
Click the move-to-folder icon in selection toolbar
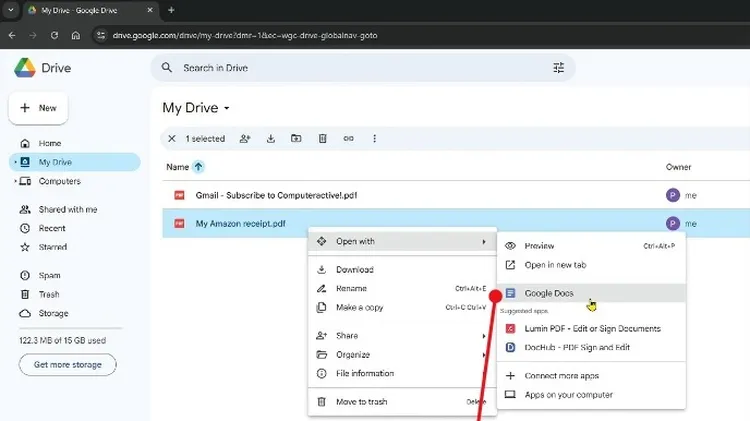[x=297, y=139]
